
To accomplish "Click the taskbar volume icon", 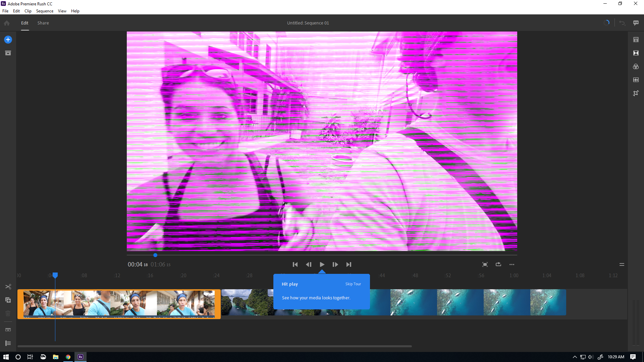I will [591, 357].
